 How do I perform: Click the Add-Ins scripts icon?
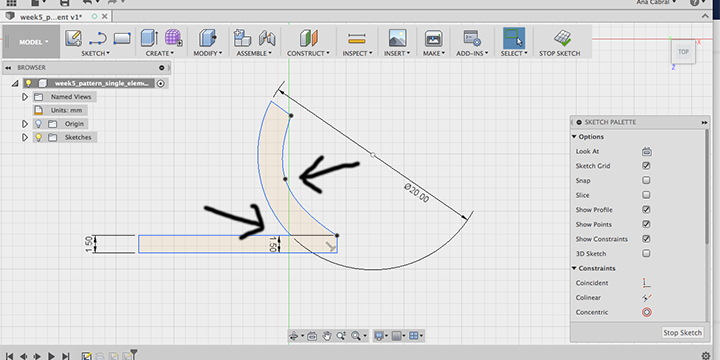[472, 38]
